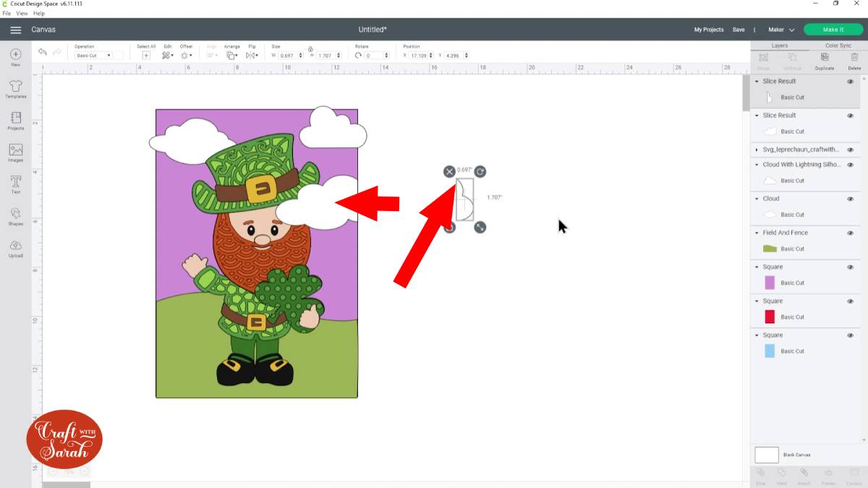This screenshot has width=868, height=488.
Task: Hide the Cloud layer
Action: point(850,199)
